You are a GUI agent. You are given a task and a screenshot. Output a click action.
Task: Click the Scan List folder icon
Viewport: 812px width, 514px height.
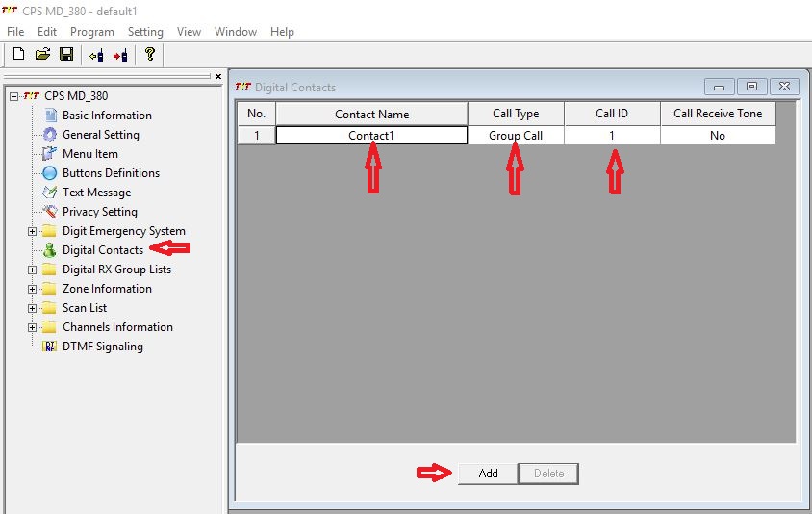pos(49,308)
